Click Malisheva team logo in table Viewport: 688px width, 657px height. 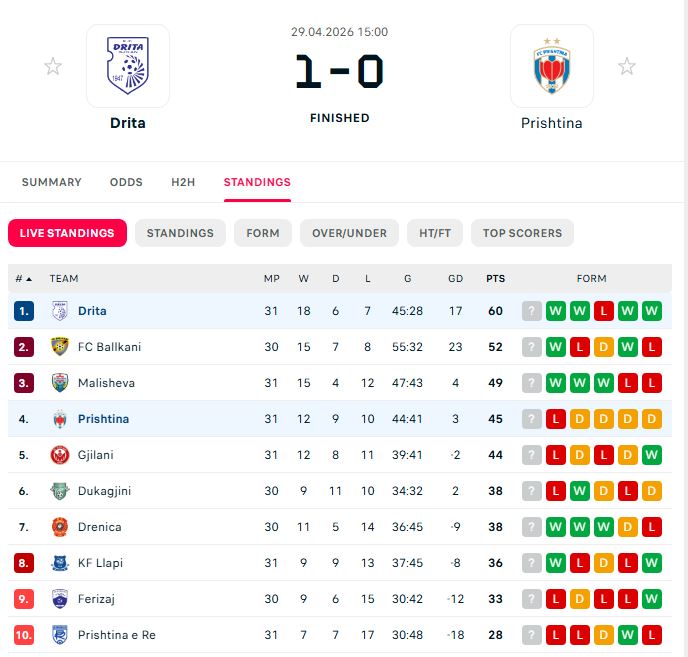coord(60,383)
